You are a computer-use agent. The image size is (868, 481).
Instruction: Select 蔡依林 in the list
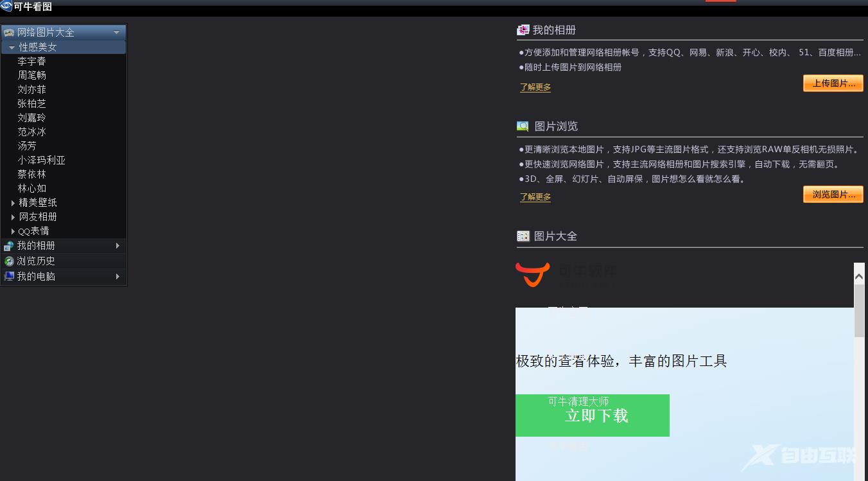[x=31, y=175]
